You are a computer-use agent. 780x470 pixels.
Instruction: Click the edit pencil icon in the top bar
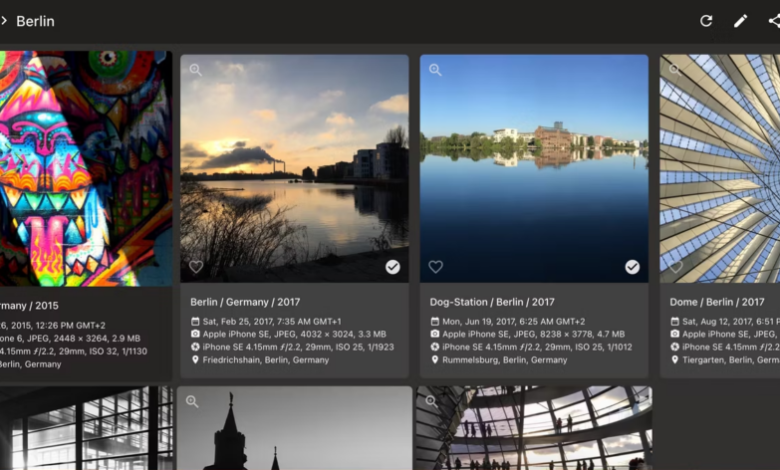(740, 21)
